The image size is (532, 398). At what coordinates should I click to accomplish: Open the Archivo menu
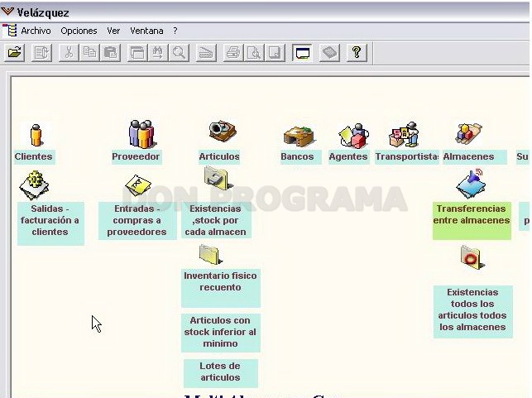[x=36, y=31]
